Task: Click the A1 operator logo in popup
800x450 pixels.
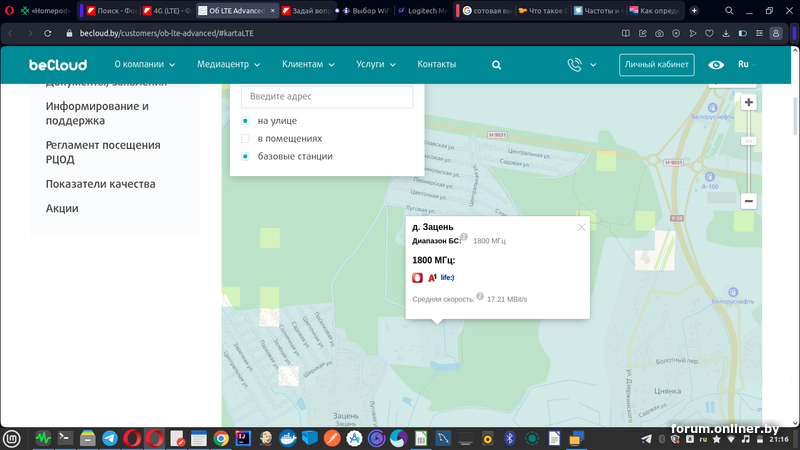Action: (432, 278)
